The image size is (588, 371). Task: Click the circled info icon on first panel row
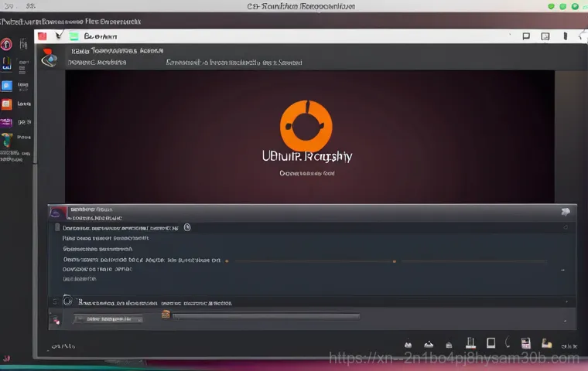(x=187, y=227)
